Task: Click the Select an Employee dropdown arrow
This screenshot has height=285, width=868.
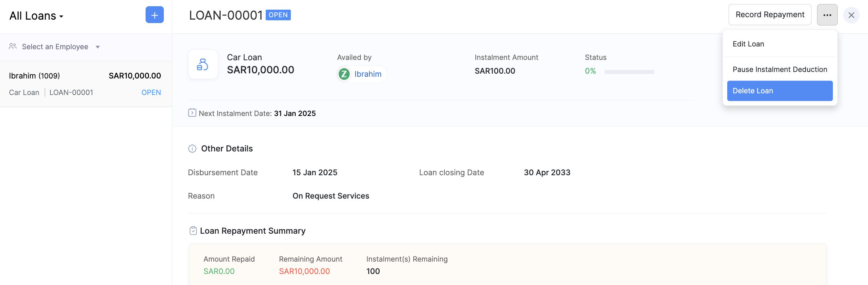Action: [98, 47]
